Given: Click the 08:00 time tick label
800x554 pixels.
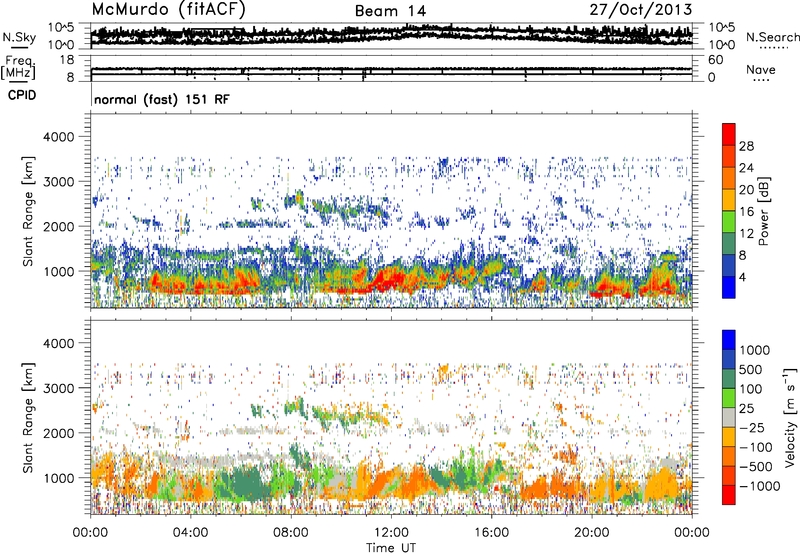Looking at the screenshot, I should (291, 533).
